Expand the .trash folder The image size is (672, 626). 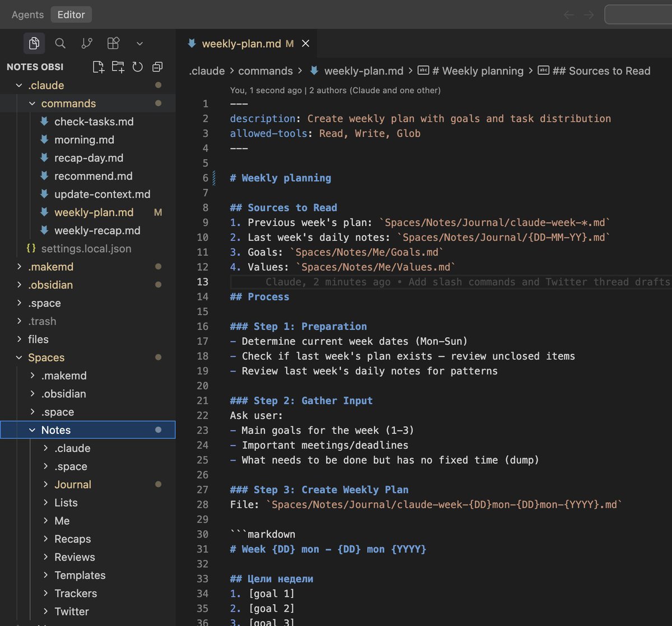(x=87, y=321)
